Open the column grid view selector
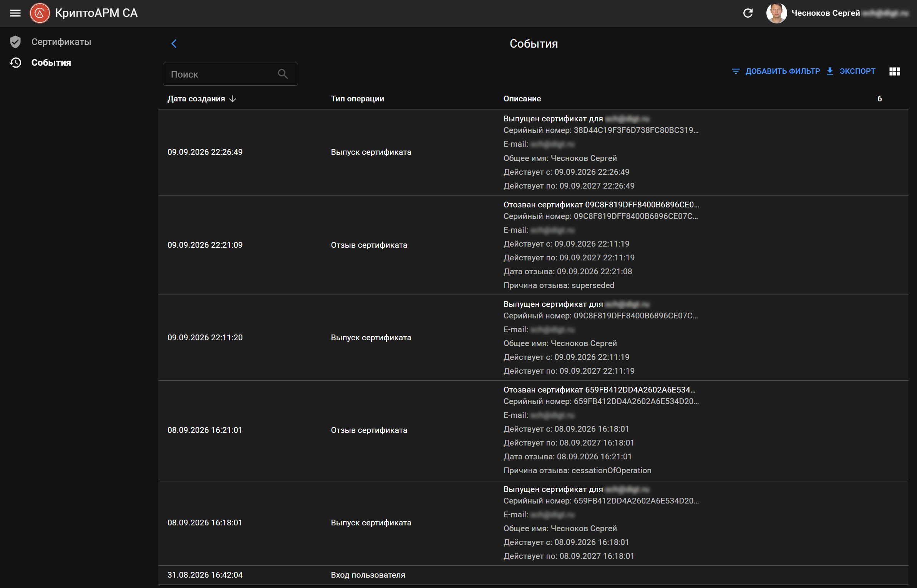917x588 pixels. [x=894, y=71]
